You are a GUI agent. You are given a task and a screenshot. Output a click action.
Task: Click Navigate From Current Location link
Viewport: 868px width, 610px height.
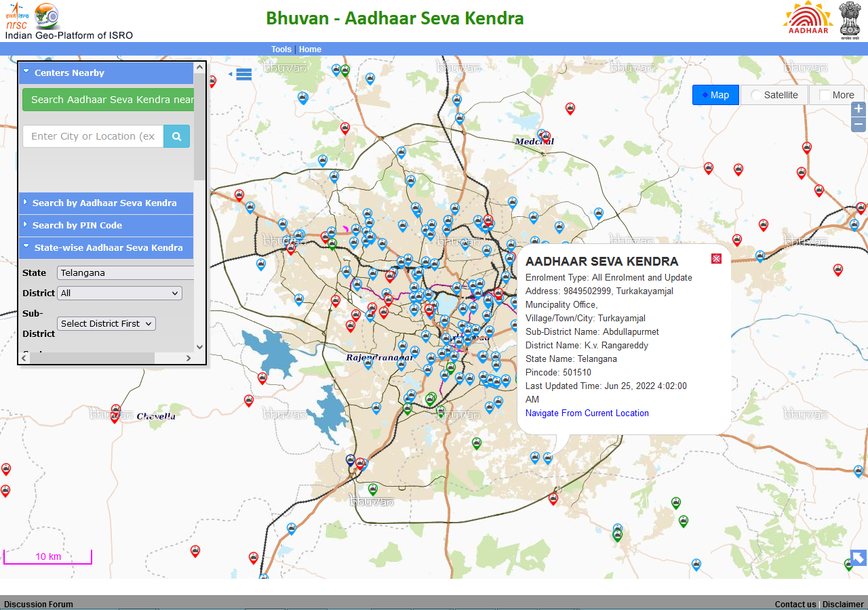click(x=587, y=413)
